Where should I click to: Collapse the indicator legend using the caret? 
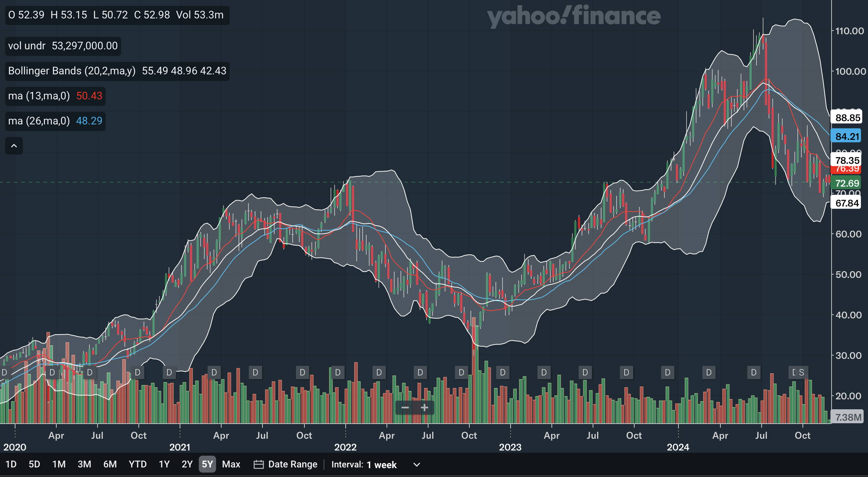14,145
